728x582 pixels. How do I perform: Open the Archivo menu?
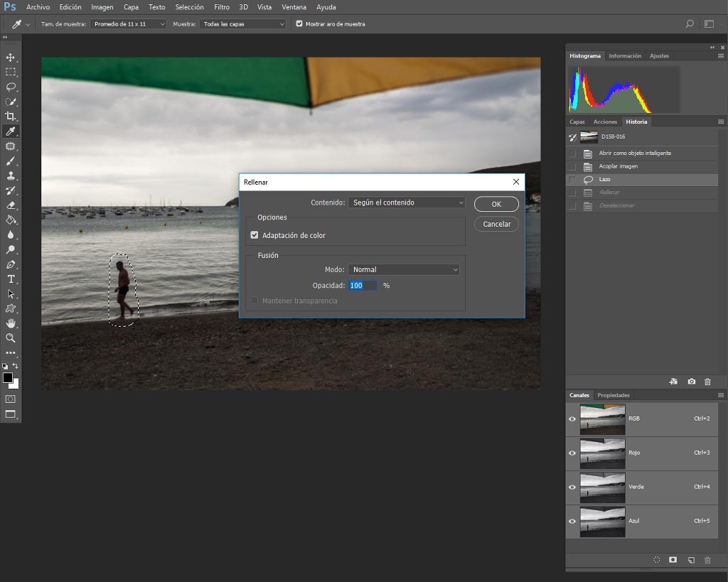click(x=38, y=7)
